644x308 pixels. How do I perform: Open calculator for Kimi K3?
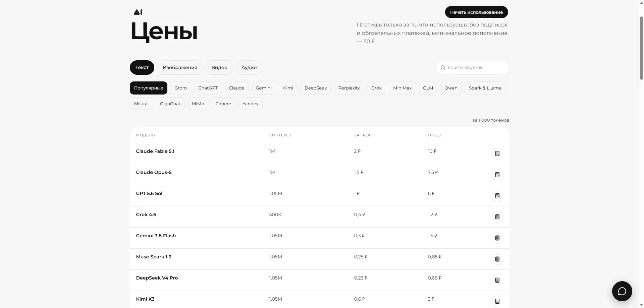497,301
